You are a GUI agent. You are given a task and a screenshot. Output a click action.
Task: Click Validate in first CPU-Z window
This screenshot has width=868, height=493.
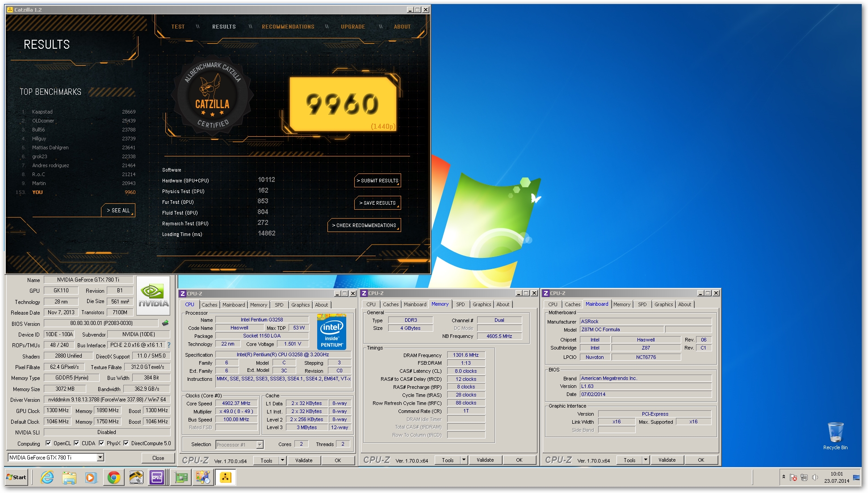pyautogui.click(x=304, y=460)
